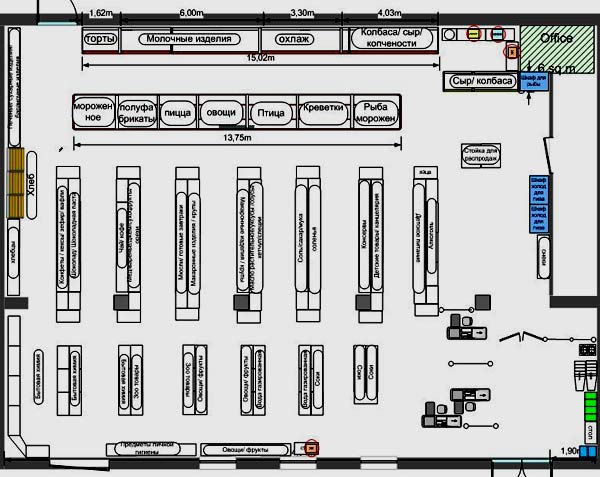Click the yellow Хлеб bread shelf
This screenshot has width=600, height=477.
pyautogui.click(x=17, y=186)
